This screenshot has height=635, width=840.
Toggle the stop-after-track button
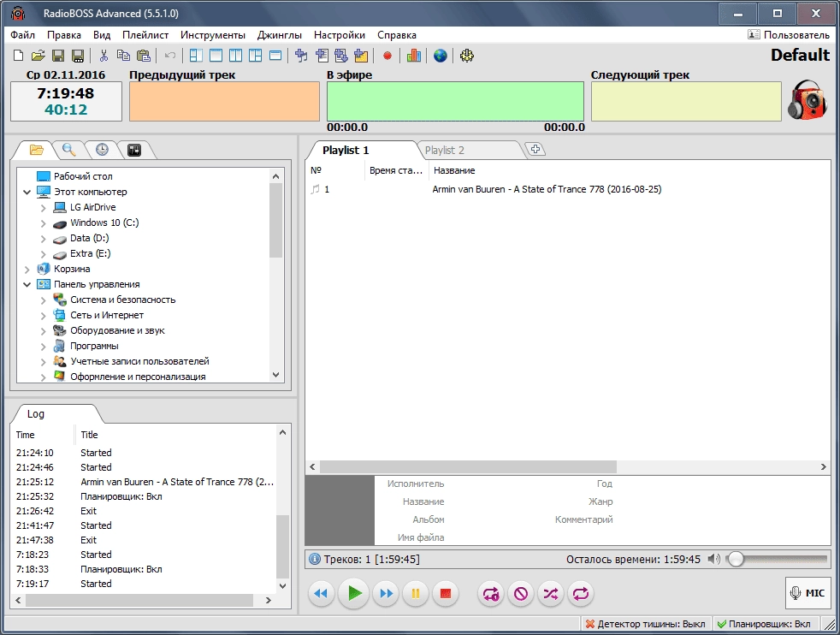[521, 594]
